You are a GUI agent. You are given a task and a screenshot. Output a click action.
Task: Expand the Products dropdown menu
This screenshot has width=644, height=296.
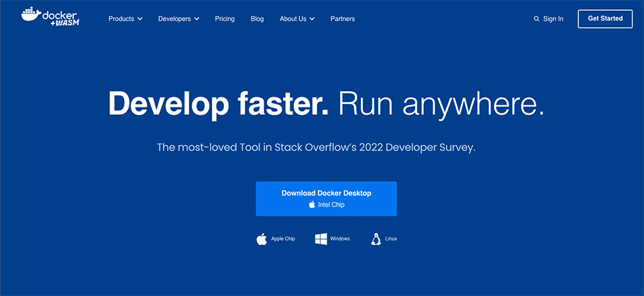[x=125, y=19]
